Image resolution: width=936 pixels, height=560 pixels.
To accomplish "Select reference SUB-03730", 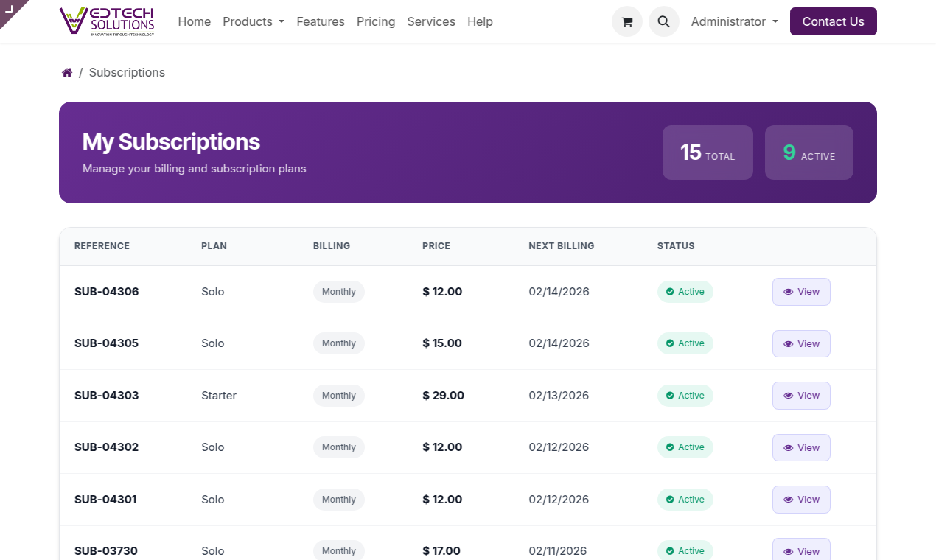I will [106, 551].
